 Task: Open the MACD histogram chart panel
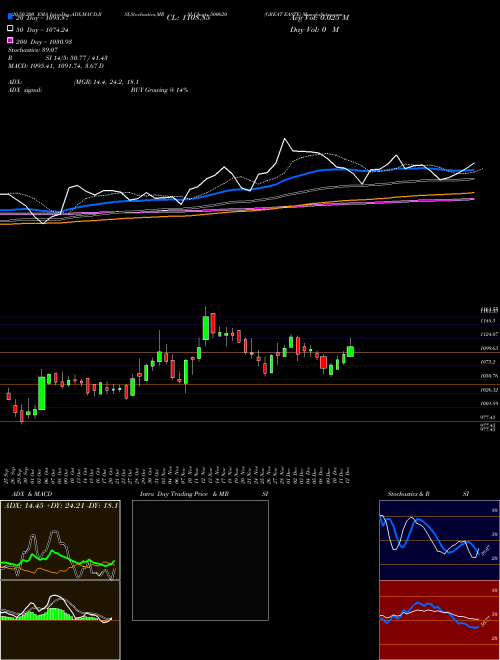[60, 620]
